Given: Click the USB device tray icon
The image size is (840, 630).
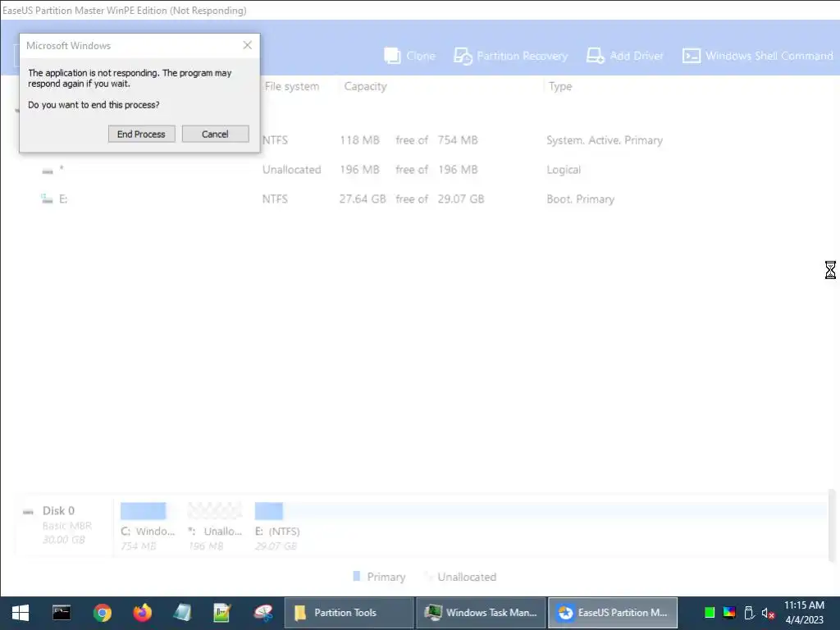Looking at the screenshot, I should tap(749, 612).
